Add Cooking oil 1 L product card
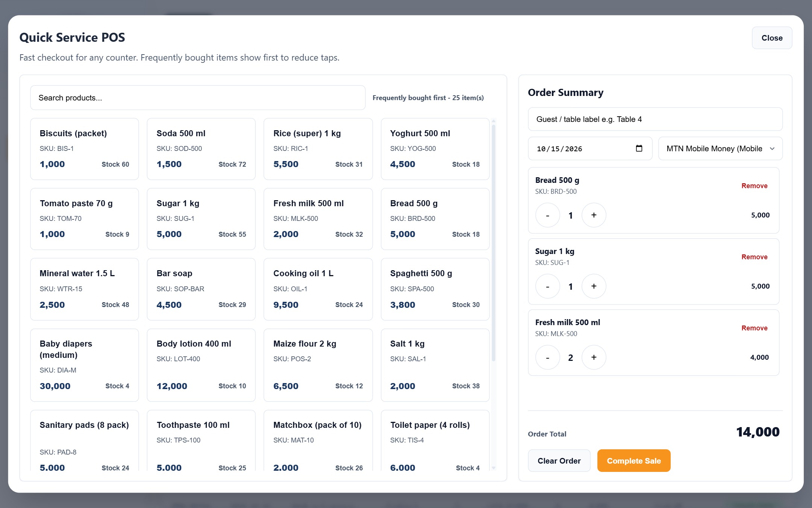812x508 pixels. [x=318, y=289]
